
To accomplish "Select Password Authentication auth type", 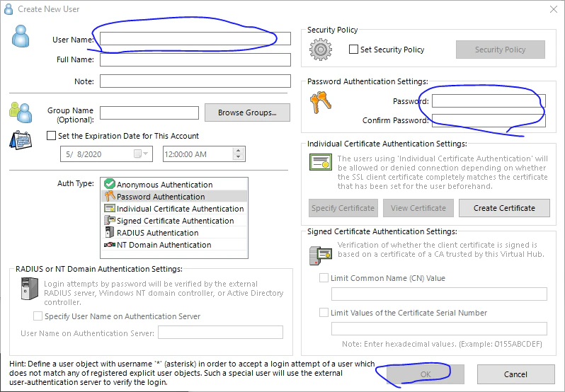I will (174, 197).
